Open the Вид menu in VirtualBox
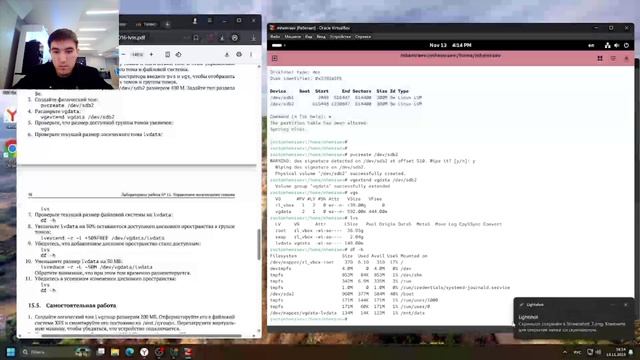The height and width of the screenshot is (360, 640). tap(309, 37)
